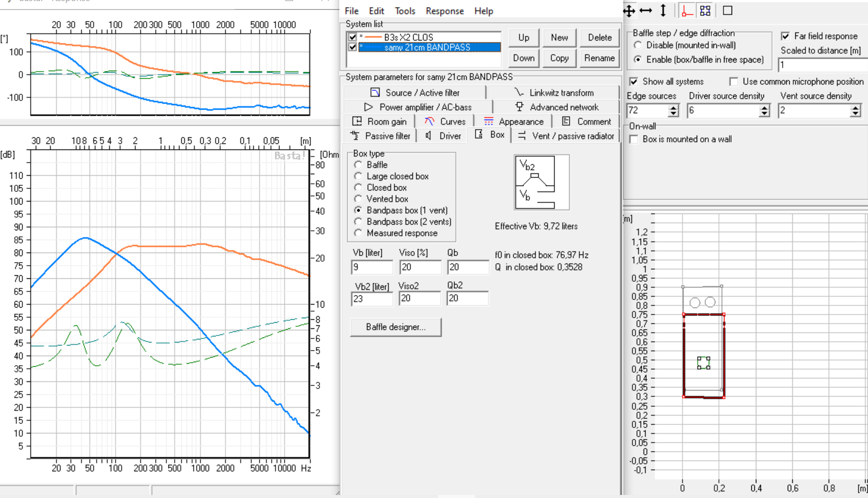Click the New system button
This screenshot has width=868, height=498.
pos(559,37)
